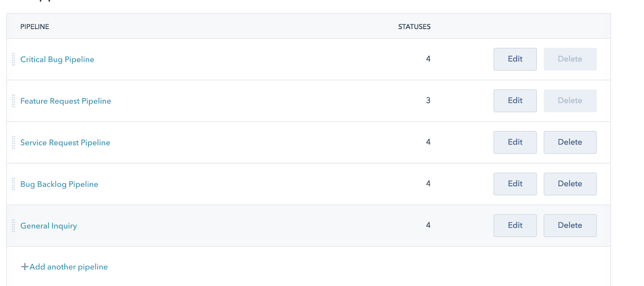Click the drag handle beside Service Request Pipeline
Viewport: 644px width, 286px height.
(13, 142)
